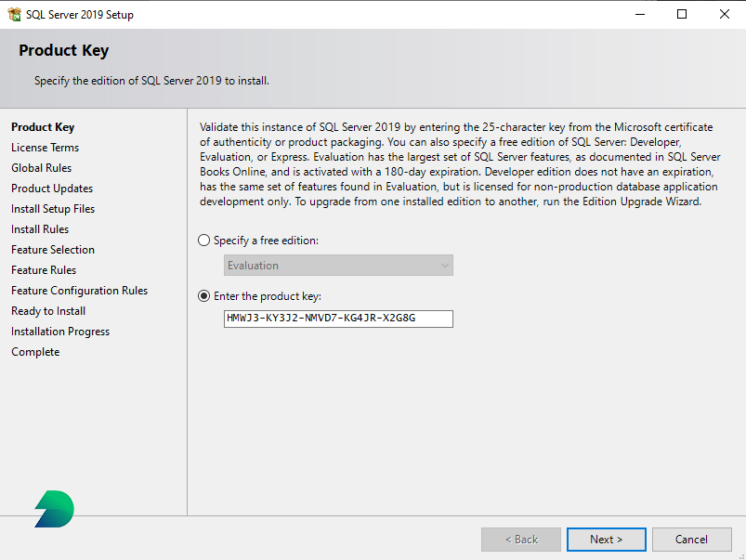Select Installation Progress step
746x560 pixels.
(60, 332)
